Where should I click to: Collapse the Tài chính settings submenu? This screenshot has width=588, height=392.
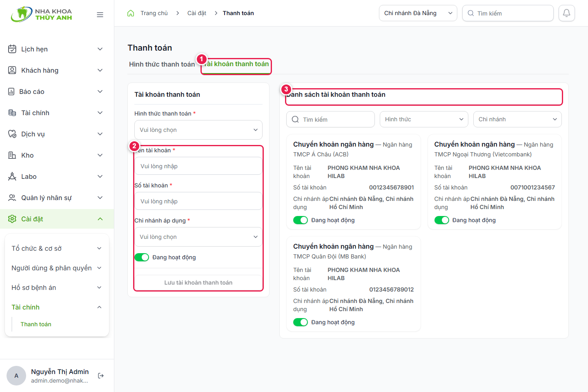[57, 307]
